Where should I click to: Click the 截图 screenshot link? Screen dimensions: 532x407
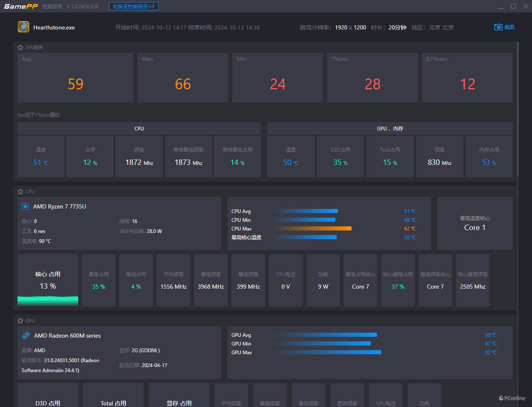point(510,27)
